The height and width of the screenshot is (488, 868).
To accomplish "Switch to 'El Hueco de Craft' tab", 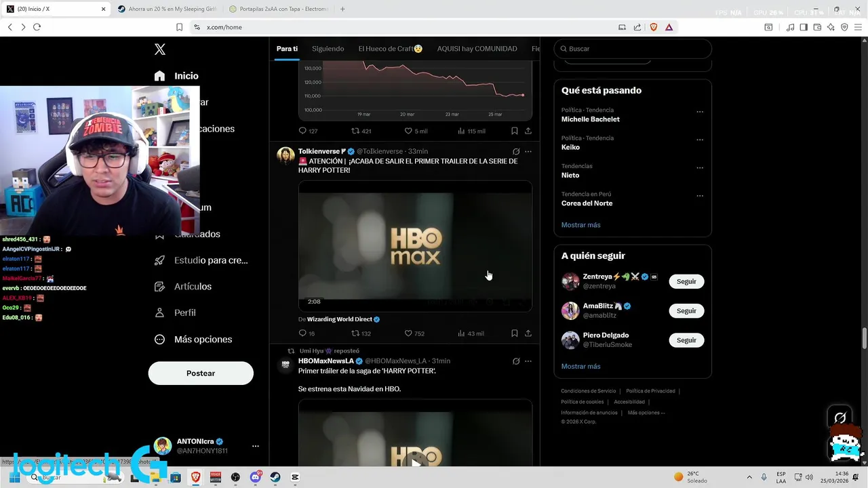I will click(x=391, y=49).
